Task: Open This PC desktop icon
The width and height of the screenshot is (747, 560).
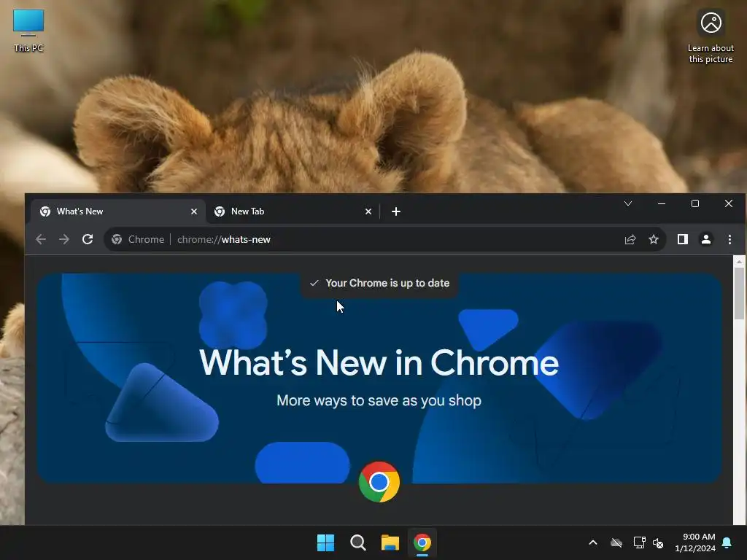Action: 28,31
